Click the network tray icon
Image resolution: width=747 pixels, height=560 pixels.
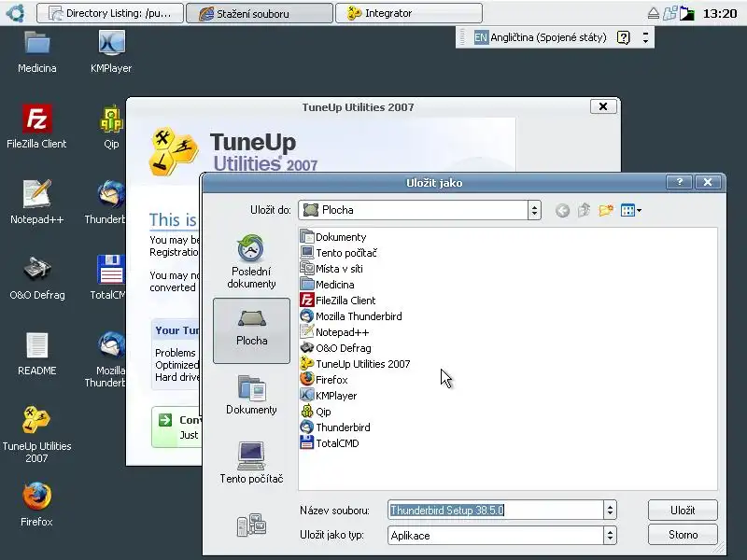[x=669, y=13]
